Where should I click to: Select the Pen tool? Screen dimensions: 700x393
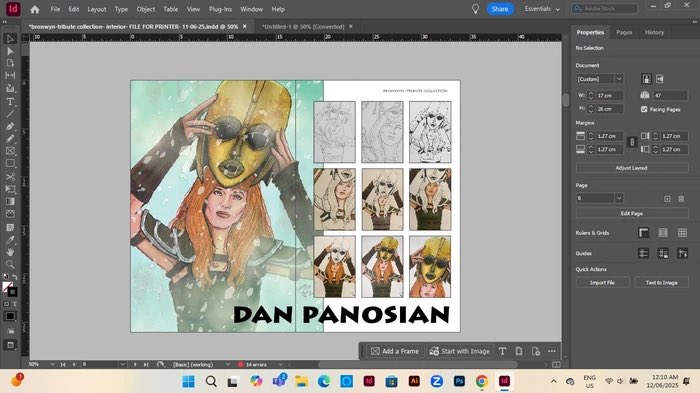click(x=10, y=126)
